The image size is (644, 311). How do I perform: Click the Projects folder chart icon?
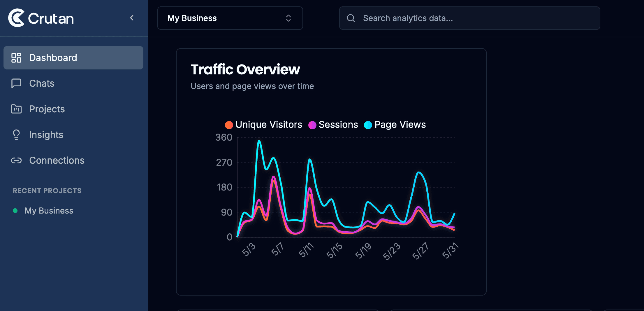(16, 109)
